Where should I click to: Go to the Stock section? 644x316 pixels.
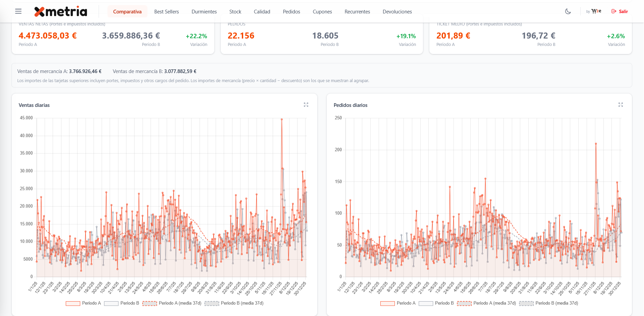tap(235, 12)
